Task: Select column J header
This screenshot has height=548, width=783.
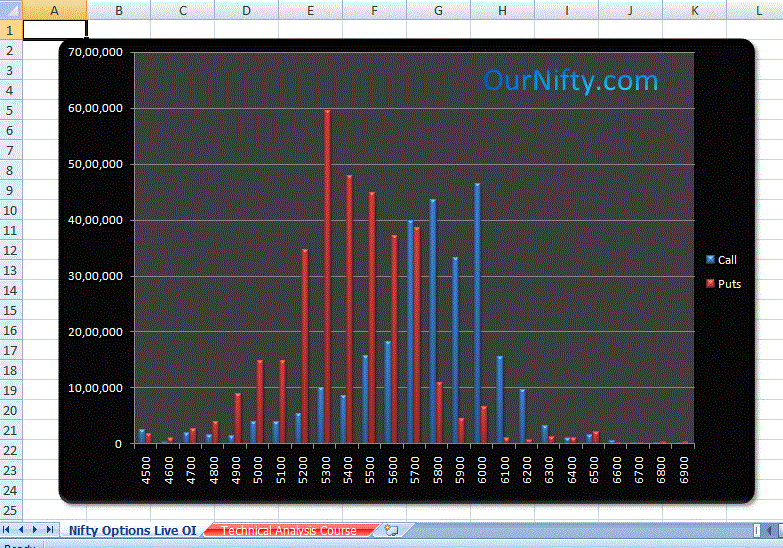Action: [x=630, y=10]
